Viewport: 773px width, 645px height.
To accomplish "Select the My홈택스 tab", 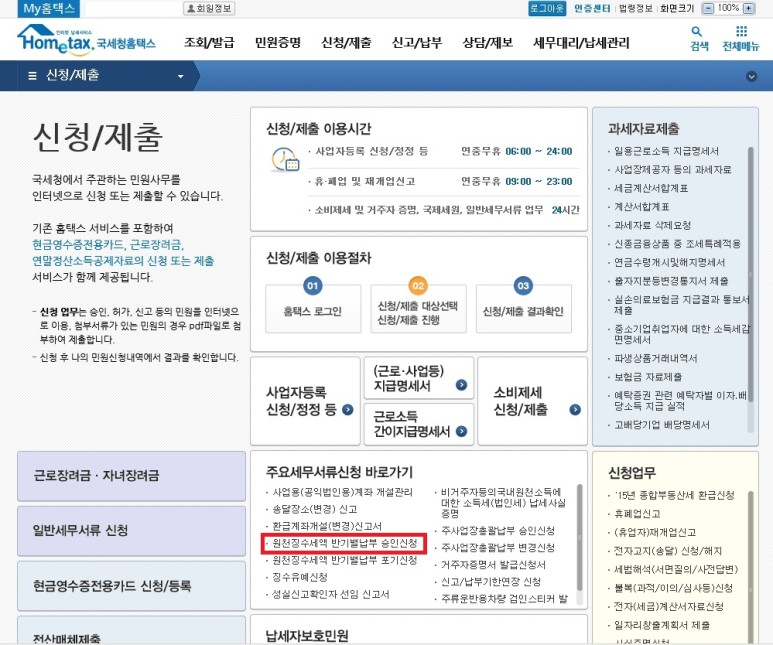I will tap(48, 8).
